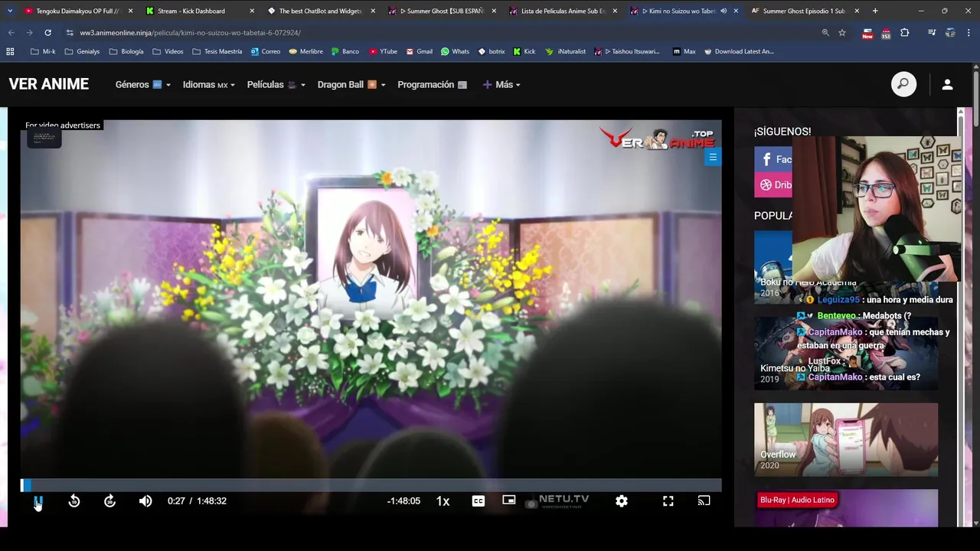Open the Mi-k bookmark folder
Screen dimensions: 980x551
tap(43, 51)
